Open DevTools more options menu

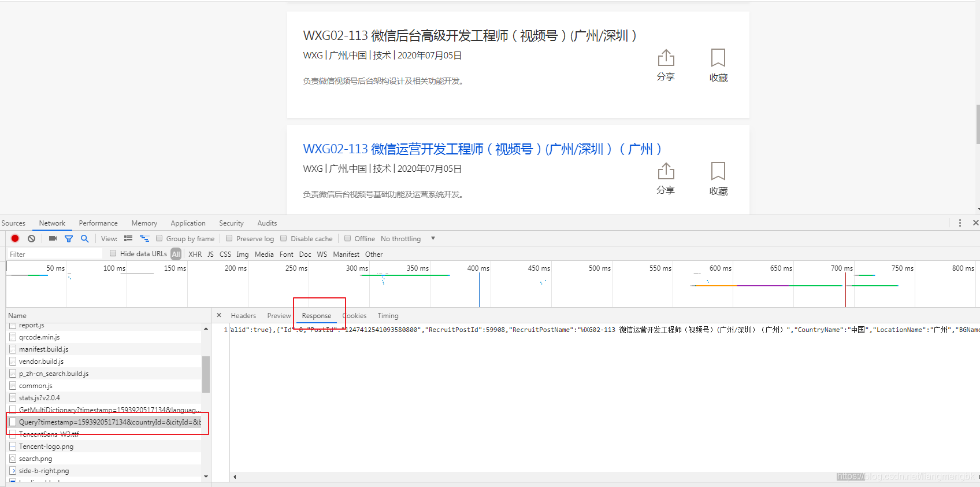tap(960, 223)
